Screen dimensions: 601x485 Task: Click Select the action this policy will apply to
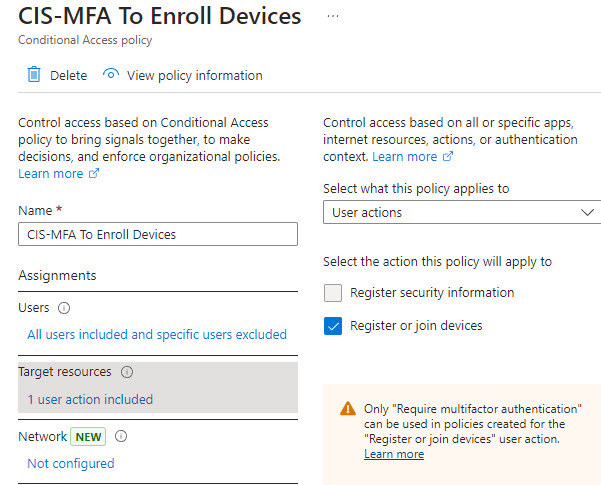point(437,261)
